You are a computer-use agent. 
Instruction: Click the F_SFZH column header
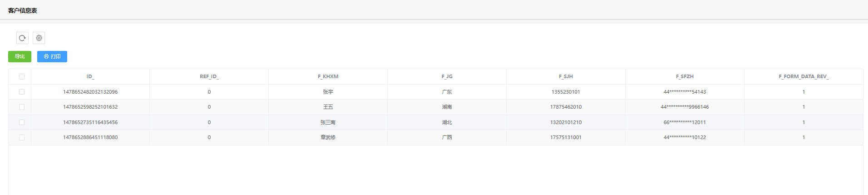685,76
